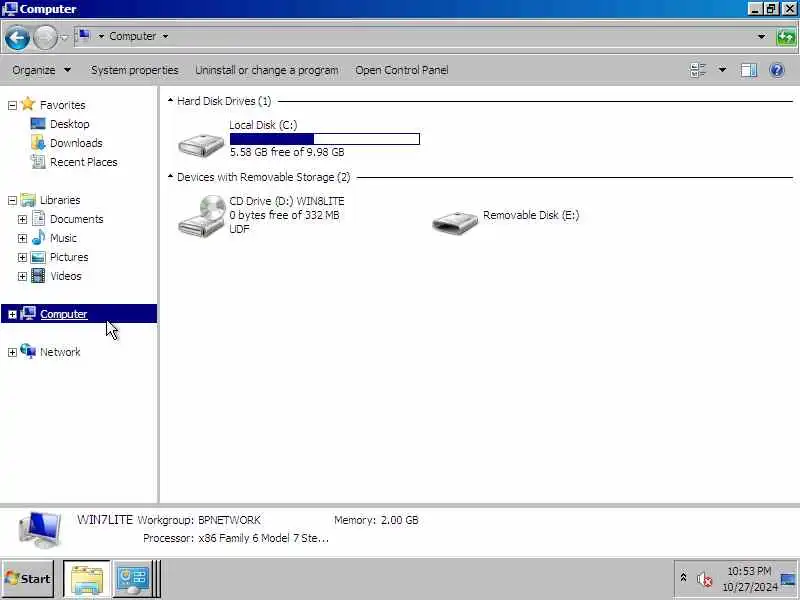This screenshot has height=600, width=800.
Task: Click the WIN7LITE computer name
Action: [105, 520]
